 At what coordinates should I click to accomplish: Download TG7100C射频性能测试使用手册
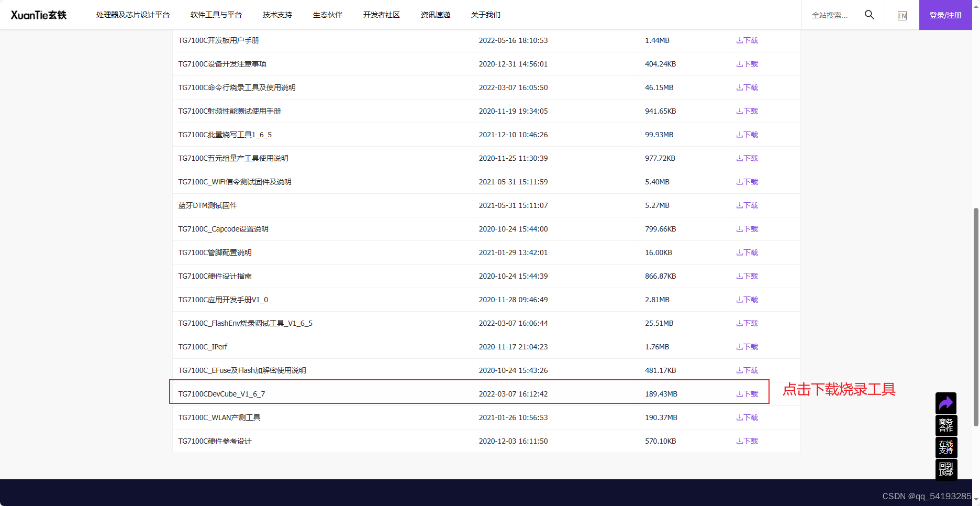pos(747,111)
